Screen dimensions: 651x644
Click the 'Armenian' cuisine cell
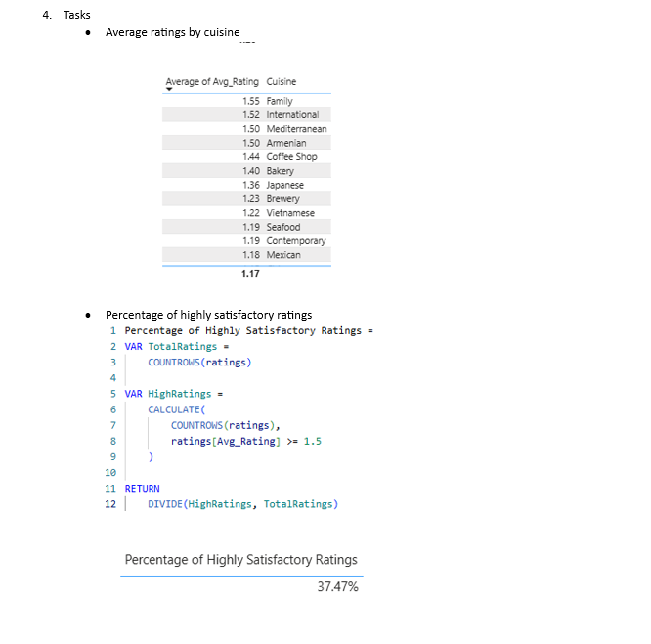pos(286,143)
